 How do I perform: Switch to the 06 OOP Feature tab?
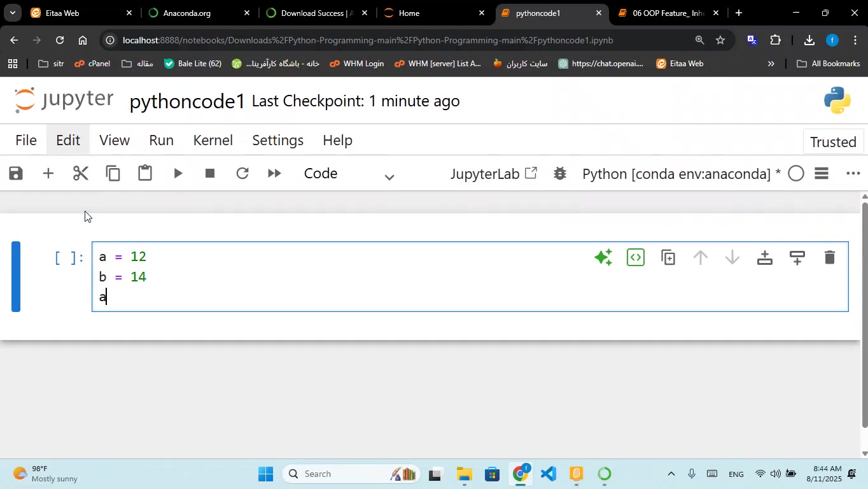[668, 13]
